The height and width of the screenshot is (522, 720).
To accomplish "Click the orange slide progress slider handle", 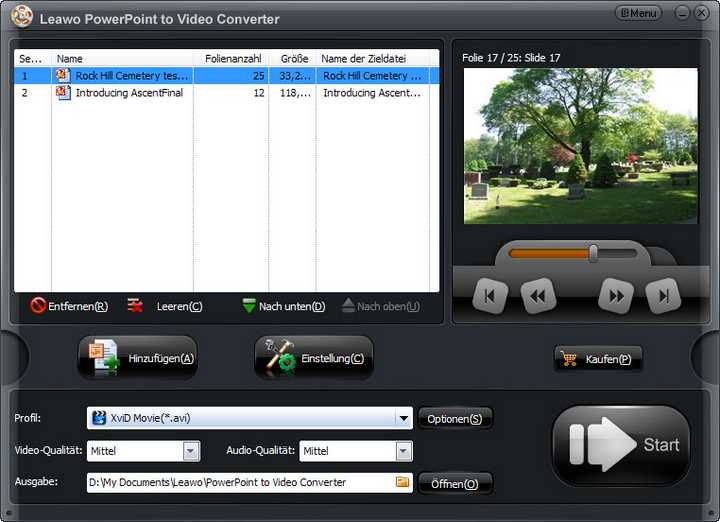I will tap(593, 253).
